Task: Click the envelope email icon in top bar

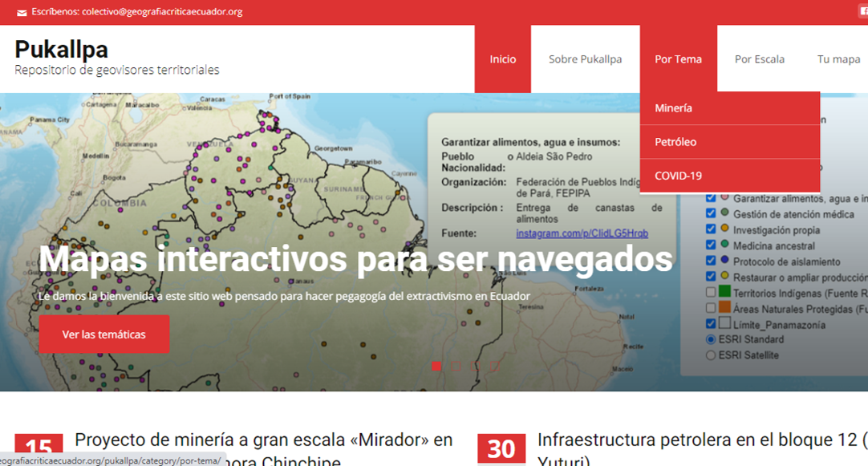Action: [x=22, y=13]
